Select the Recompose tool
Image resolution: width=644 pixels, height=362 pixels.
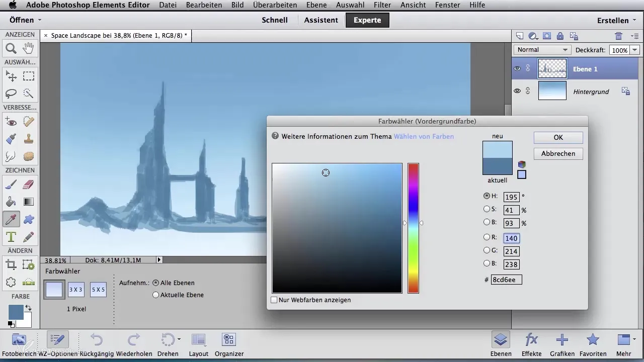(29, 264)
